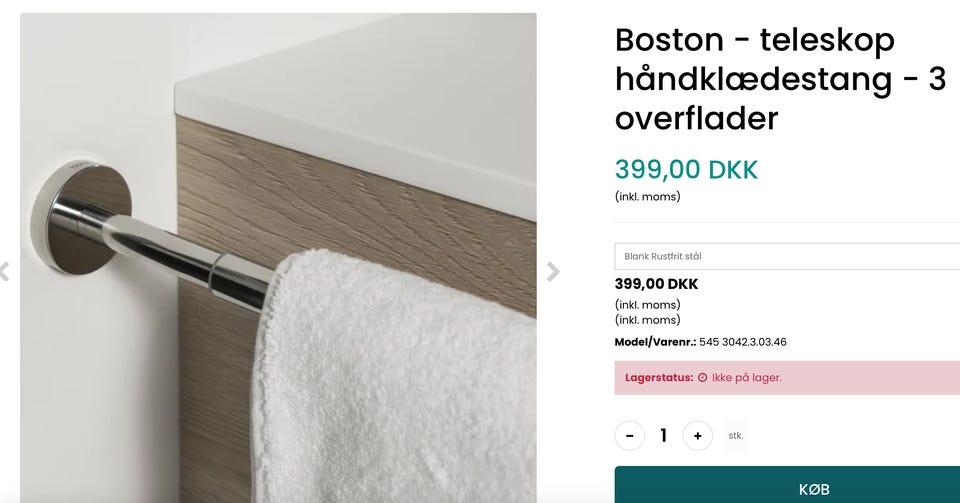Click the bold 399,00 DKK variant price
Image resolution: width=960 pixels, height=503 pixels.
pyautogui.click(x=656, y=284)
